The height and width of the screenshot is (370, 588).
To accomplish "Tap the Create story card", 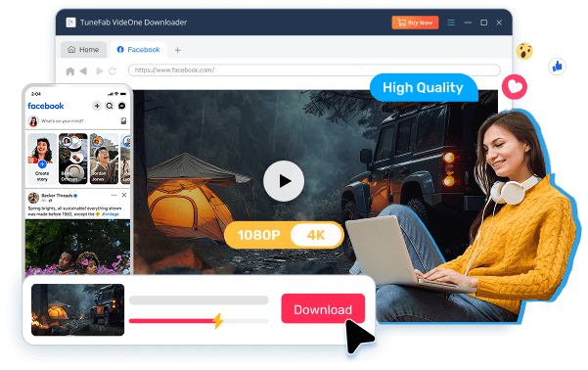I will pos(42,159).
